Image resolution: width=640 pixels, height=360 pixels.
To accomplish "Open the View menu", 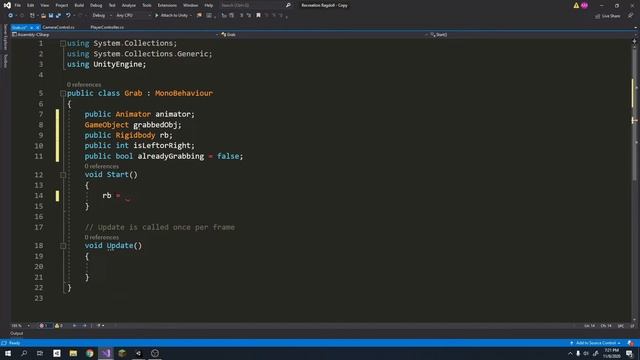I will 45,5.
